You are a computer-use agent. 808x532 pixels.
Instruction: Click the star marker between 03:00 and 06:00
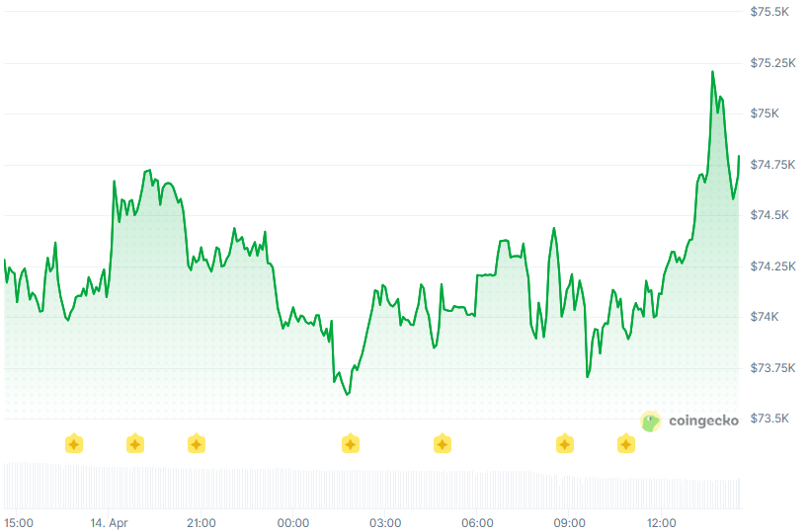pyautogui.click(x=443, y=444)
